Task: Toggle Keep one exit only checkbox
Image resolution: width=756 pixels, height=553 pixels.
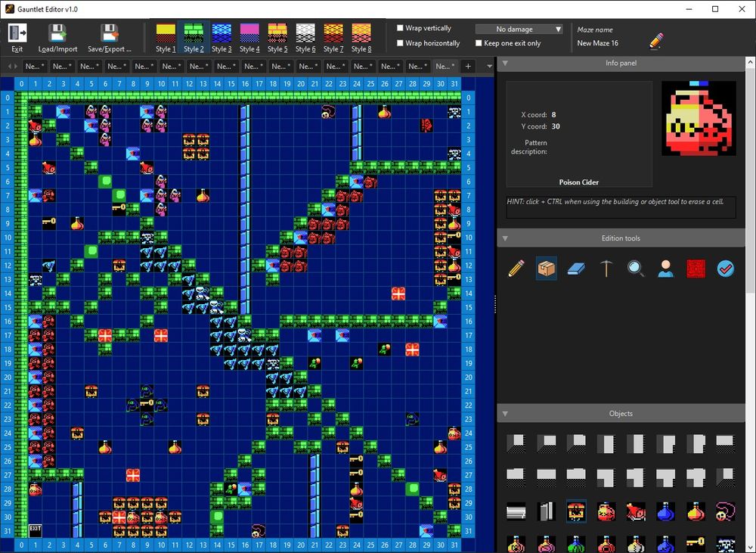Action: pyautogui.click(x=479, y=43)
